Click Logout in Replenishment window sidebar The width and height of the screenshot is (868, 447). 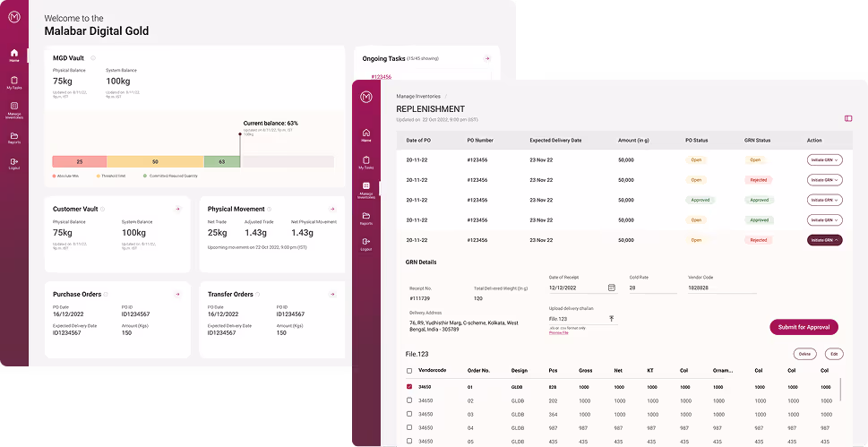[365, 245]
